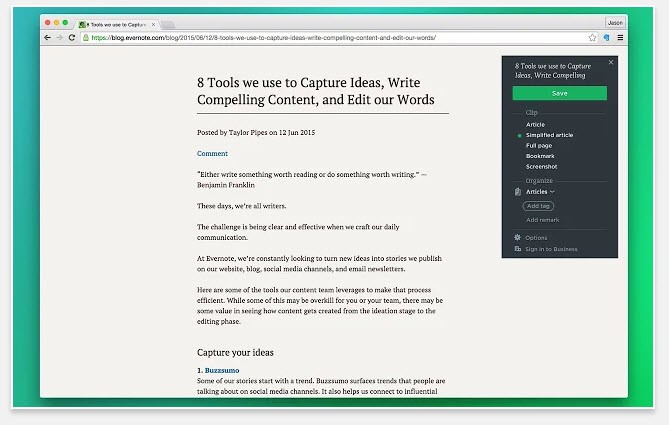Image resolution: width=669 pixels, height=425 pixels.
Task: Select the Article clip type
Action: (x=535, y=125)
